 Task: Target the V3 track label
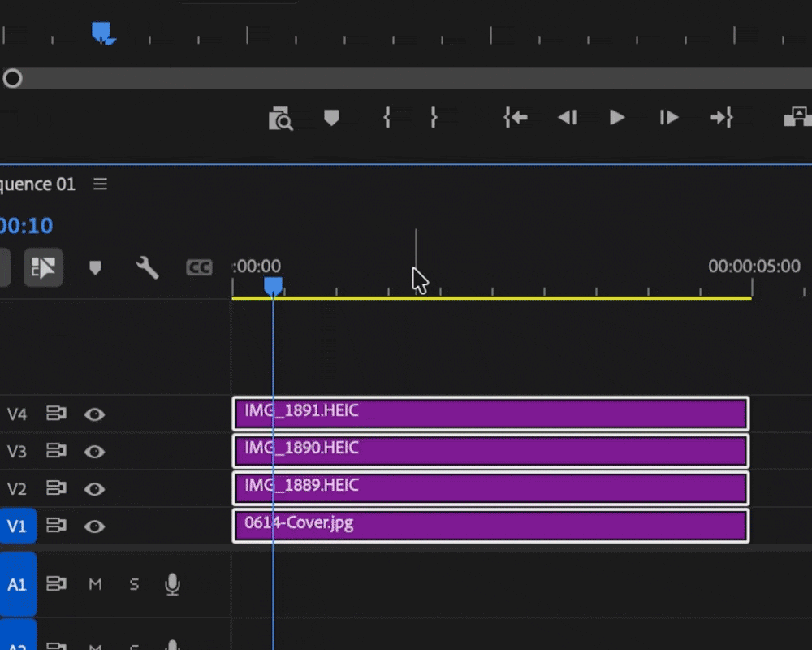(16, 452)
